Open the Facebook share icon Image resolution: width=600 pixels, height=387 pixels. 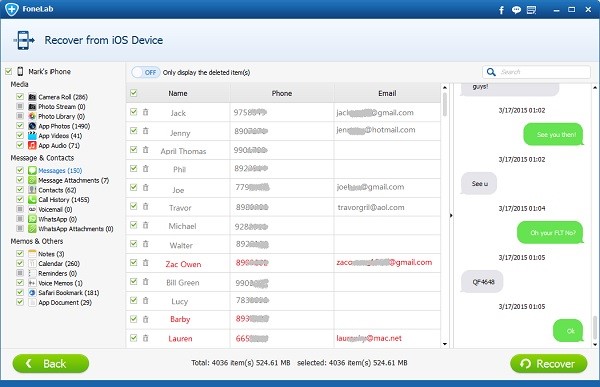[x=501, y=10]
